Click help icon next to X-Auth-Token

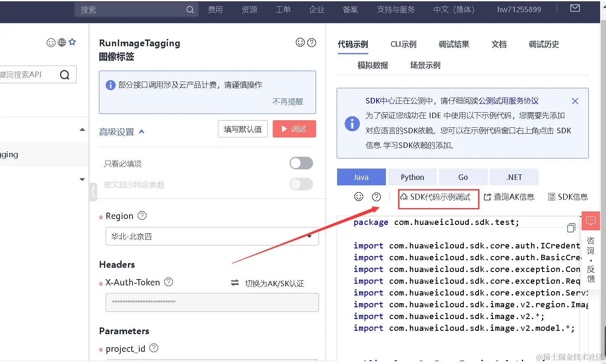(169, 282)
